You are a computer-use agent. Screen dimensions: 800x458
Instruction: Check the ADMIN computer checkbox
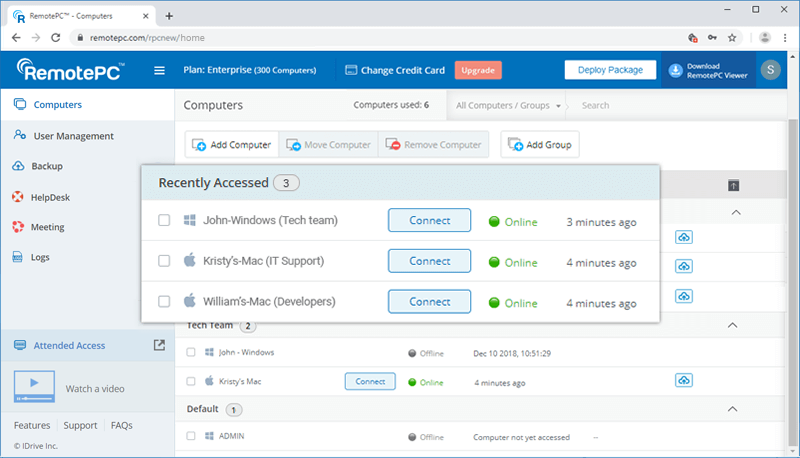coord(191,436)
